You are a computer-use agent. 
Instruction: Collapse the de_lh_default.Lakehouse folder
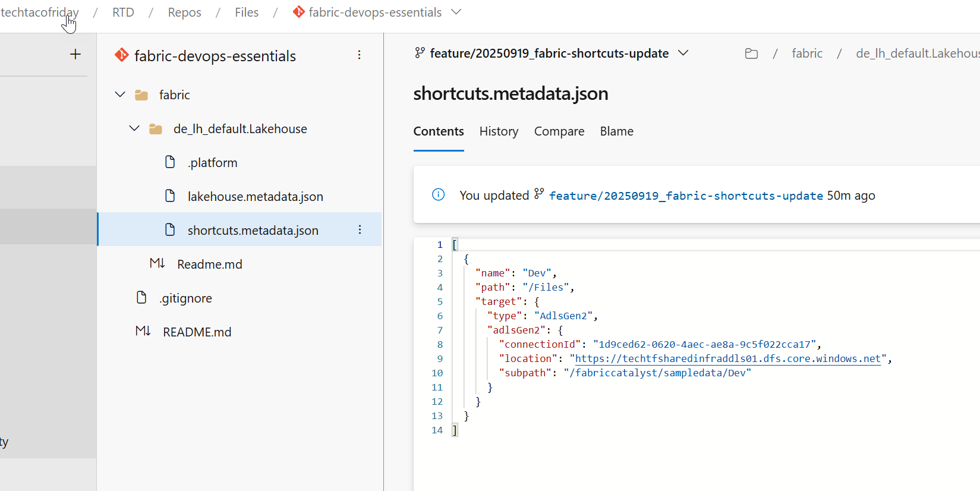coord(134,128)
